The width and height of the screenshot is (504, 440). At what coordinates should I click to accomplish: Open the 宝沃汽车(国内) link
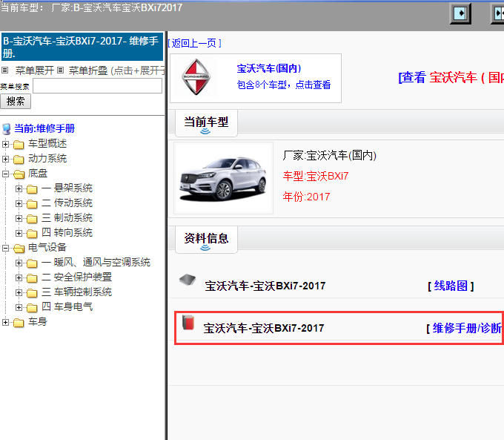269,68
